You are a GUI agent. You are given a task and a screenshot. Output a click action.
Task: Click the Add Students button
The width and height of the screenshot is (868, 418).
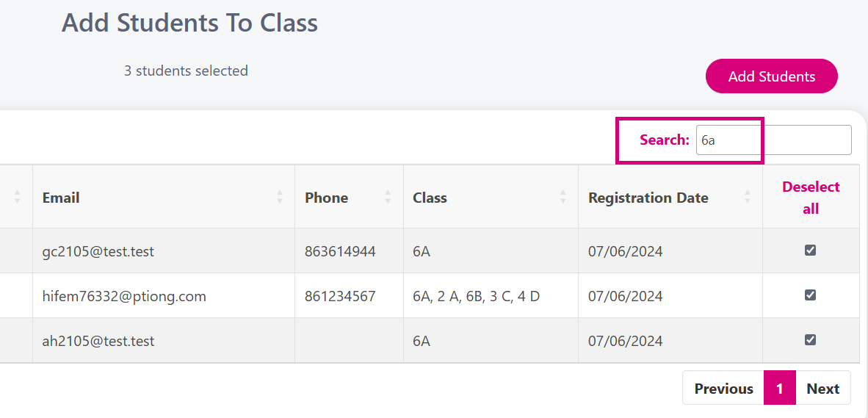point(772,76)
